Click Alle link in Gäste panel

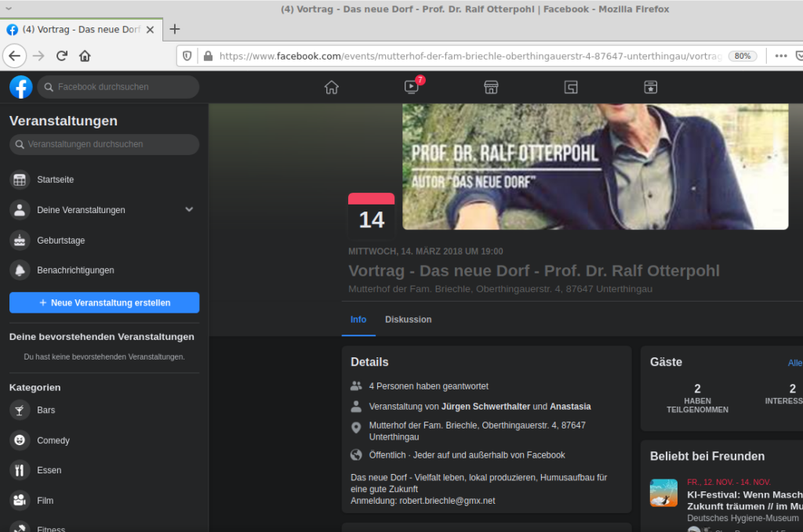[795, 363]
